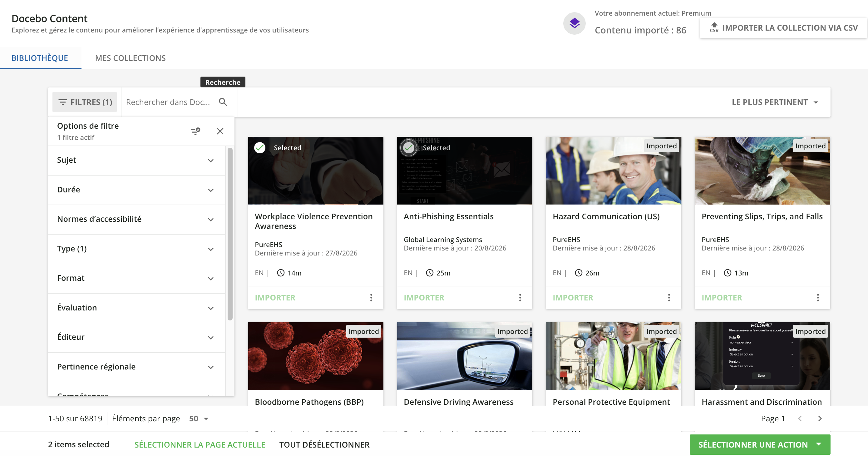Click the Preventing Slips, Trips, and Falls title
This screenshot has width=868, height=456.
762,216
